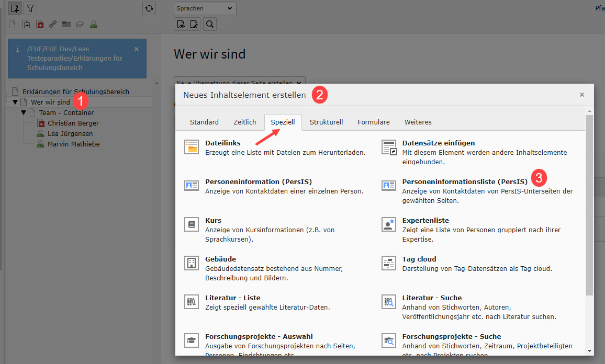
Task: Click the view page eye icon
Action: pyautogui.click(x=181, y=24)
